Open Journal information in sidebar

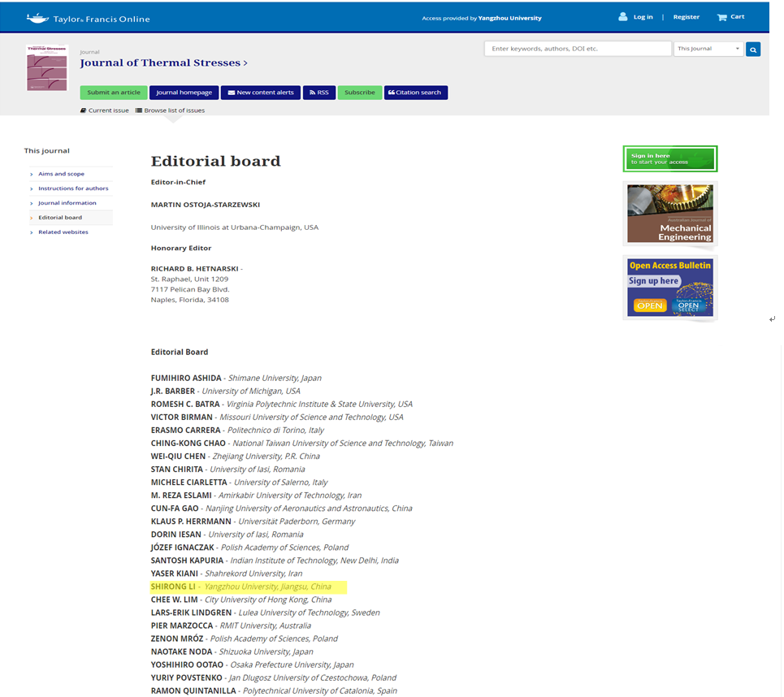tap(67, 203)
